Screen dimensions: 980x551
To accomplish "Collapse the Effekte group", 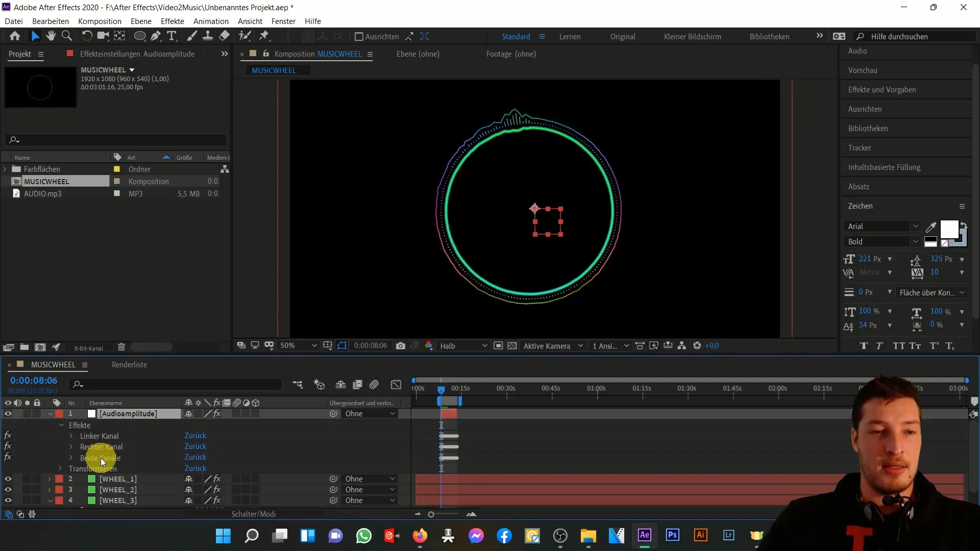I will click(x=62, y=425).
